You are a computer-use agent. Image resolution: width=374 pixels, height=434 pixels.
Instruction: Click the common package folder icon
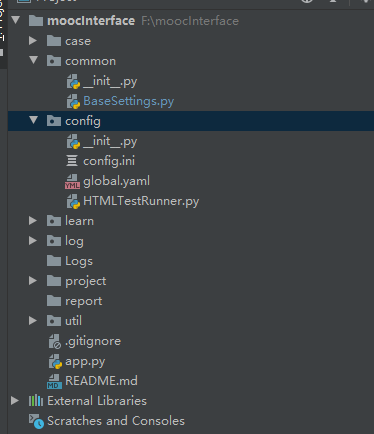coord(54,61)
